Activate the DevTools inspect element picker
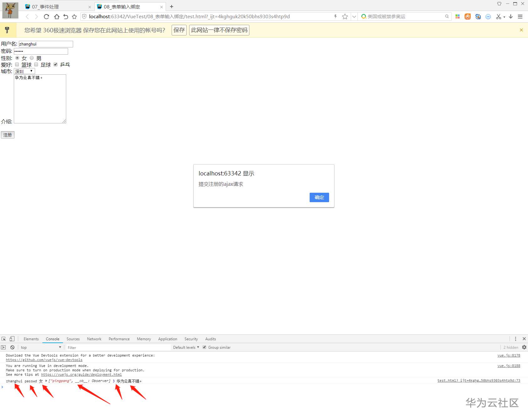 pos(4,339)
